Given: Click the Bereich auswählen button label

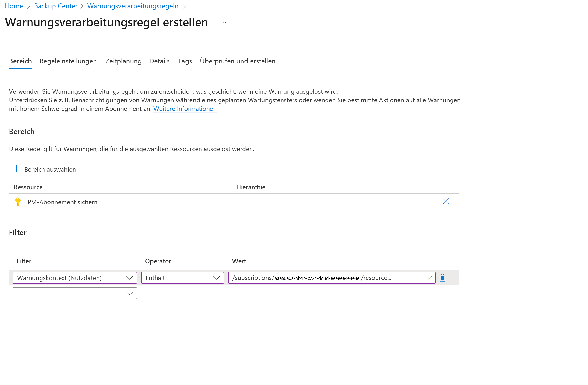Looking at the screenshot, I should [50, 169].
